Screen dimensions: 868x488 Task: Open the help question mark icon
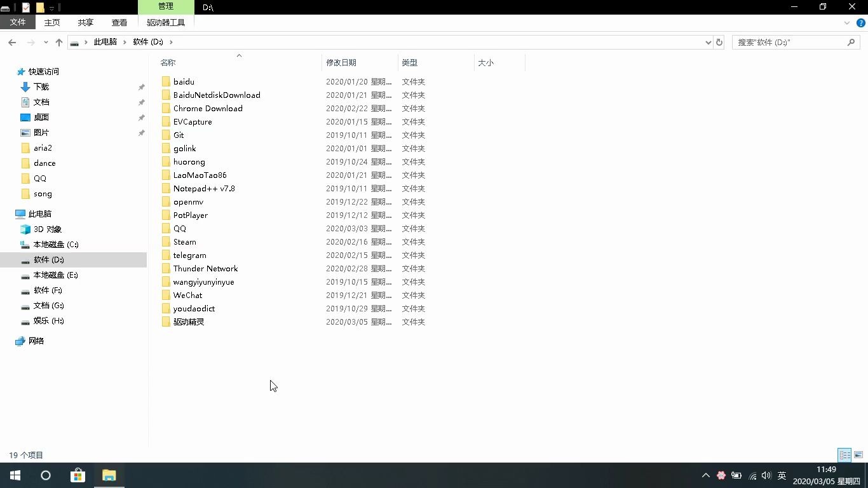pos(862,23)
